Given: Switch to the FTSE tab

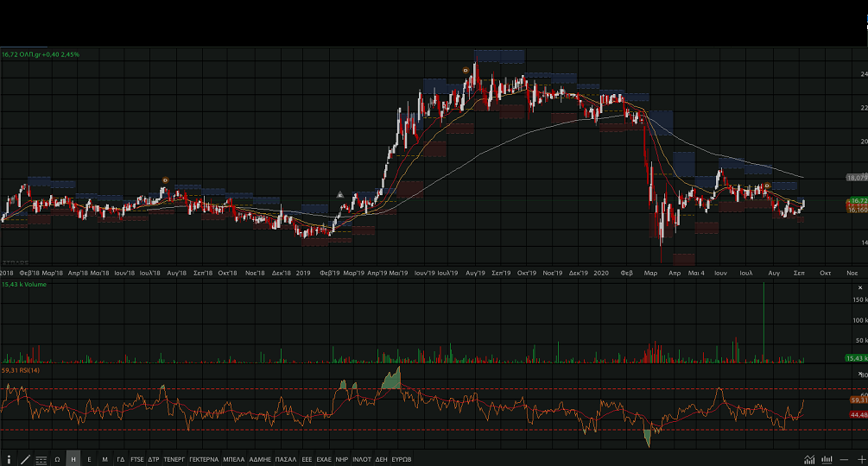Looking at the screenshot, I should point(136,459).
